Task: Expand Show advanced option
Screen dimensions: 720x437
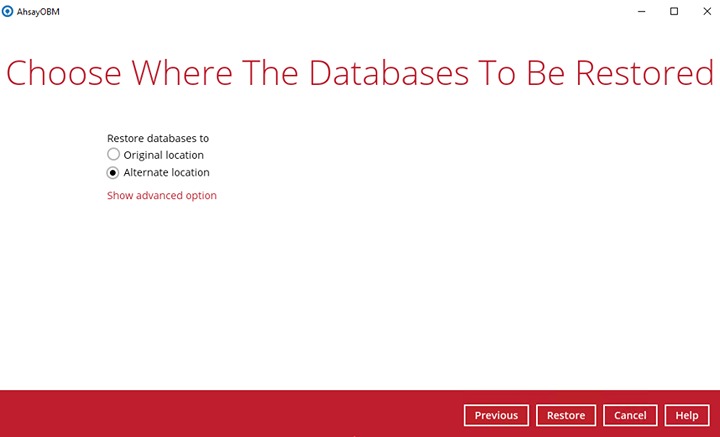Action: [161, 195]
